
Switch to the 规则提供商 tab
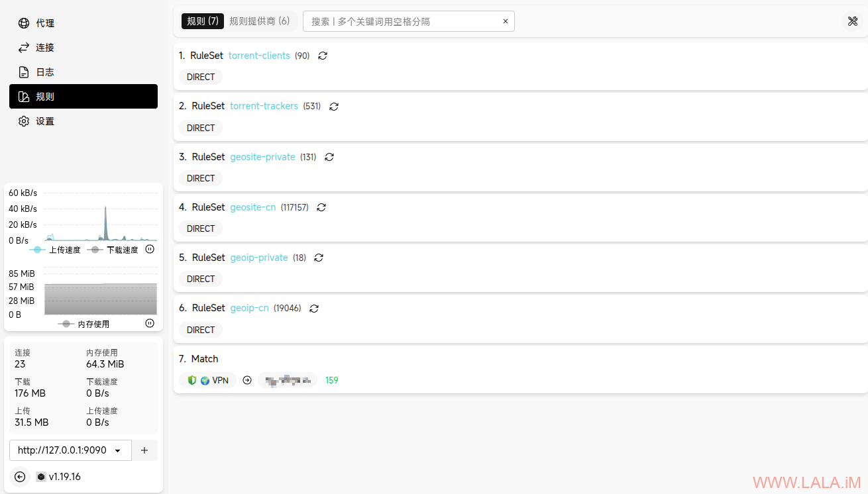click(260, 21)
